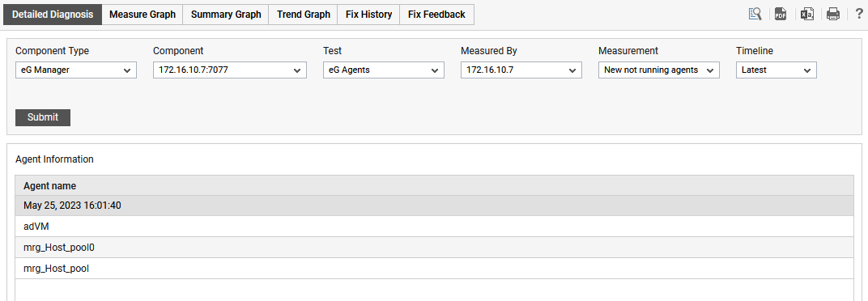Open help via question mark icon
The image size is (868, 301).
859,15
